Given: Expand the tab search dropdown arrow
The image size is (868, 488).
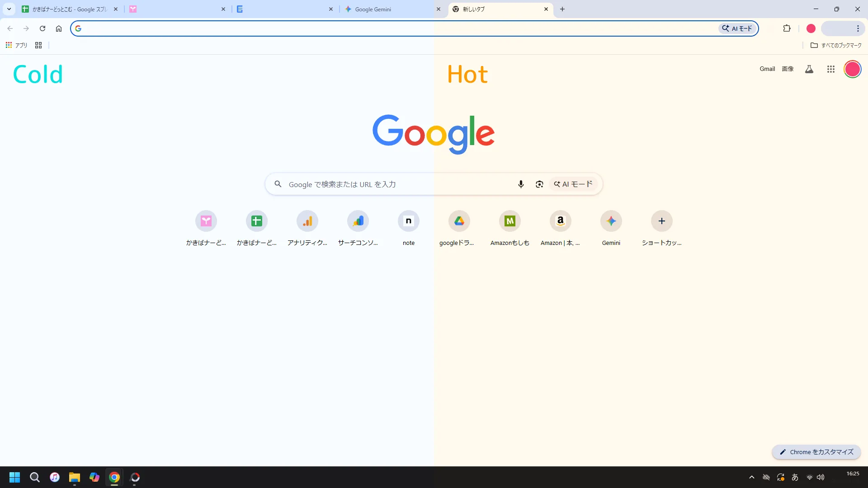Looking at the screenshot, I should pyautogui.click(x=9, y=9).
